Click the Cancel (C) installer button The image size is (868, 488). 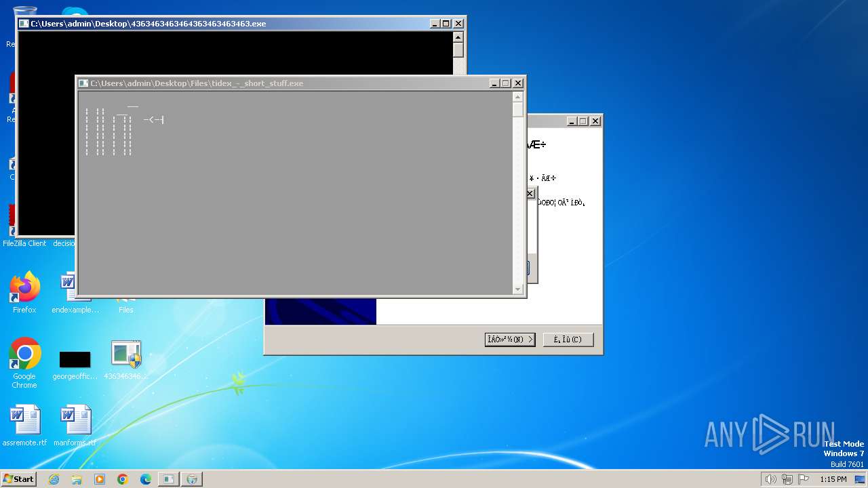tap(568, 340)
